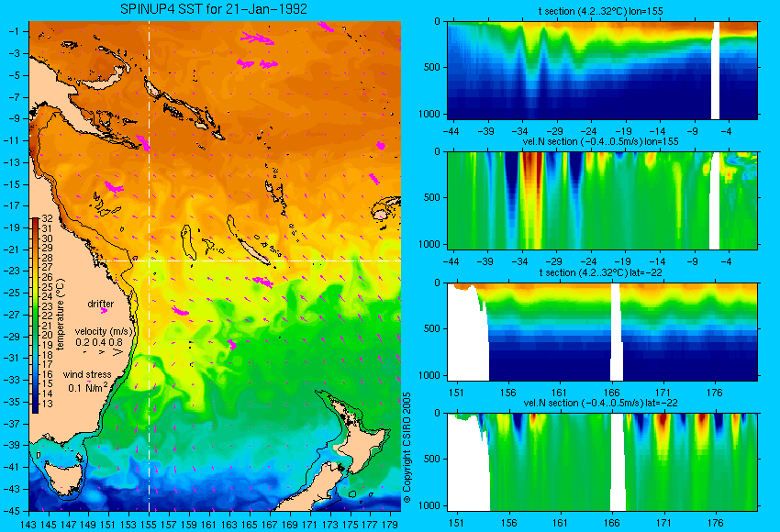This screenshot has height=532, width=780.
Task: Click the "vel.N section (-0.4..0.5m/s) lon=155" title
Action: [600, 141]
